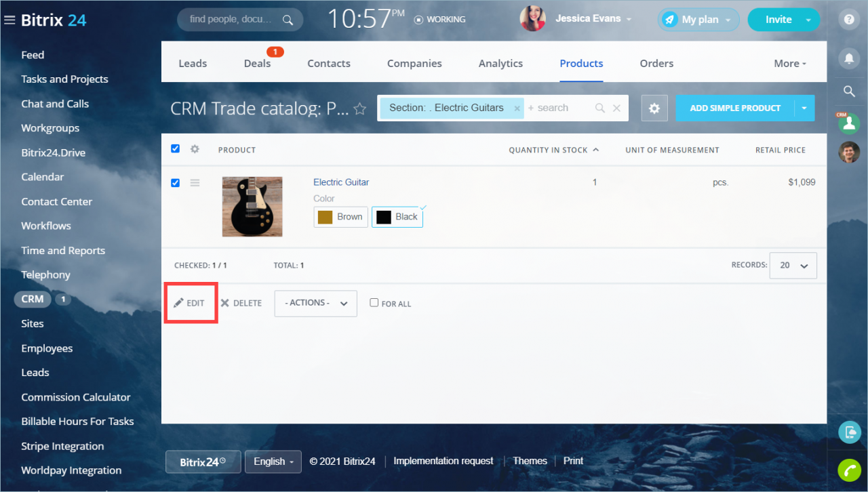Open Electric Guitar product link
868x492 pixels.
(341, 182)
